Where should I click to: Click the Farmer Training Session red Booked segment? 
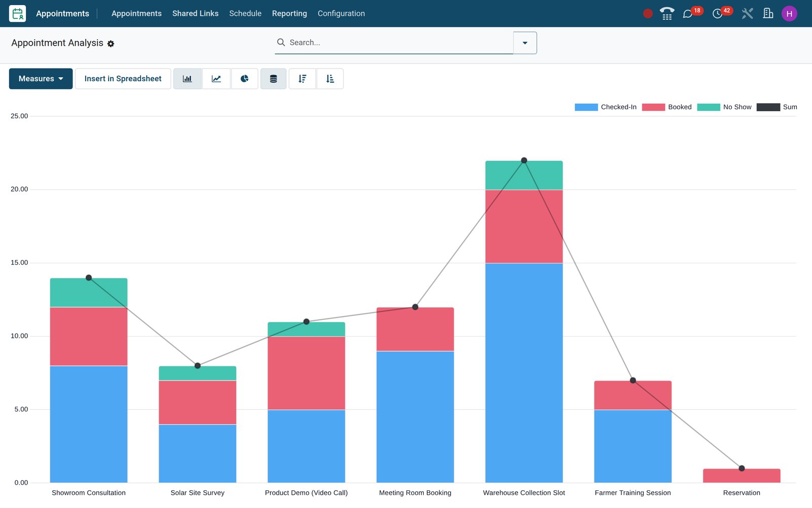633,395
